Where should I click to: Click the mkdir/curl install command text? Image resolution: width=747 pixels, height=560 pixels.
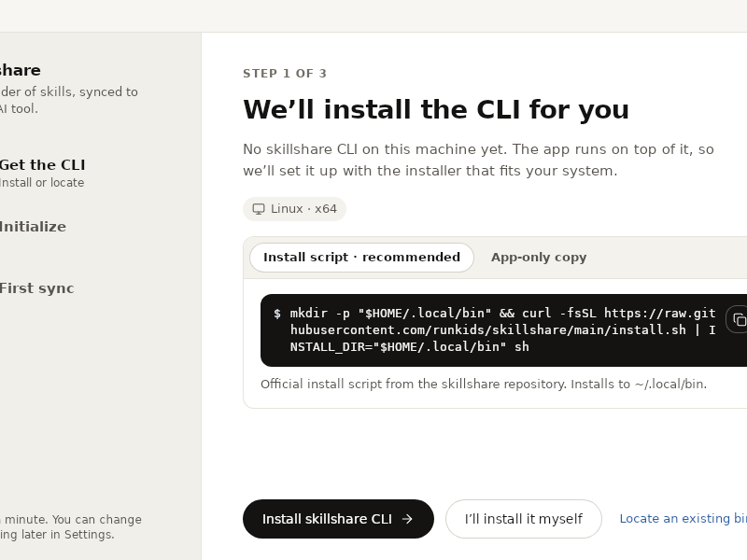click(x=502, y=330)
